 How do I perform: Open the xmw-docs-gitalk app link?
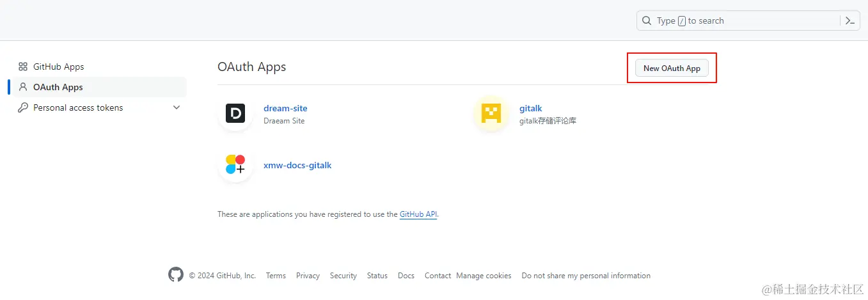[297, 165]
